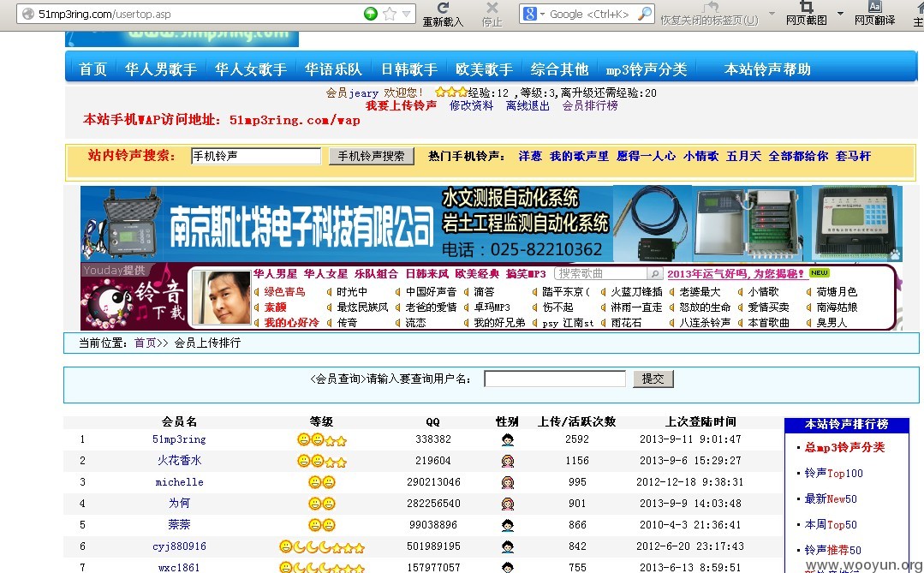Click gender avatar icon in michelle row
924x573 pixels.
[507, 482]
